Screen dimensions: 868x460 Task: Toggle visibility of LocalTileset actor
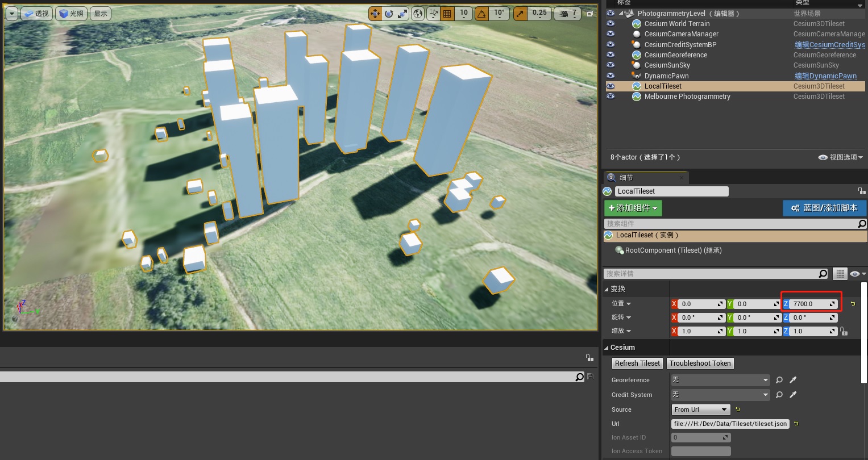(610, 86)
